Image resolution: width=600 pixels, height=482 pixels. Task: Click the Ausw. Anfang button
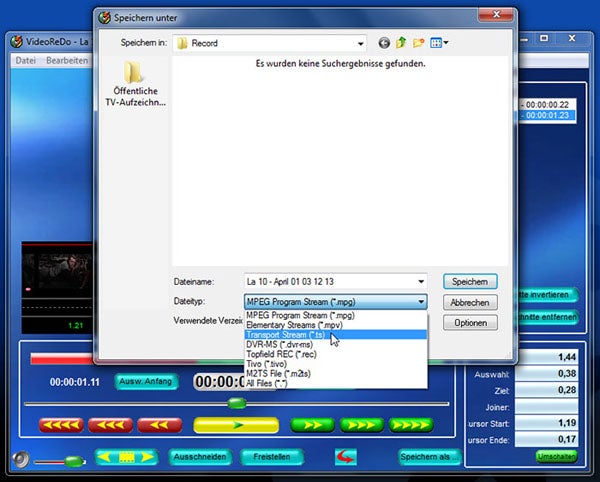click(x=146, y=381)
